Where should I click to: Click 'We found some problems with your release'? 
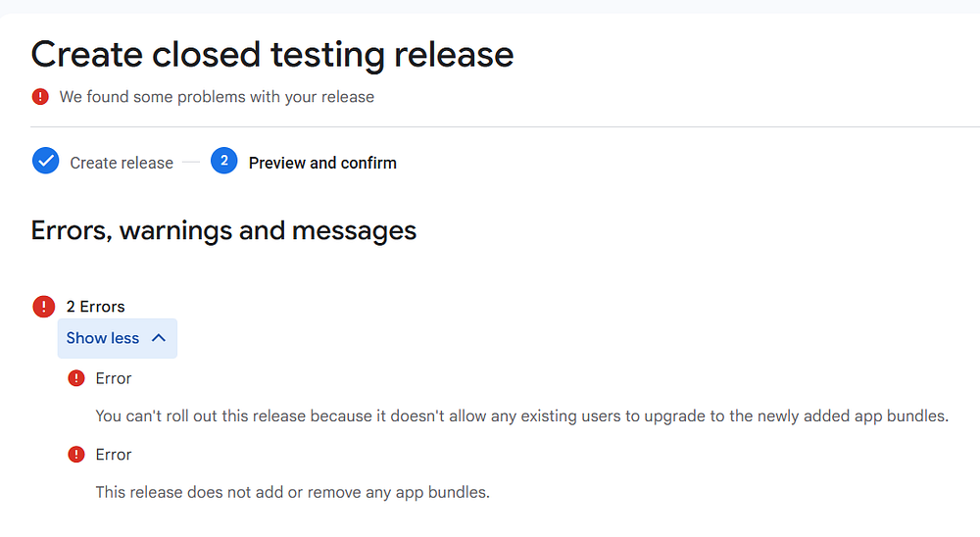[217, 97]
